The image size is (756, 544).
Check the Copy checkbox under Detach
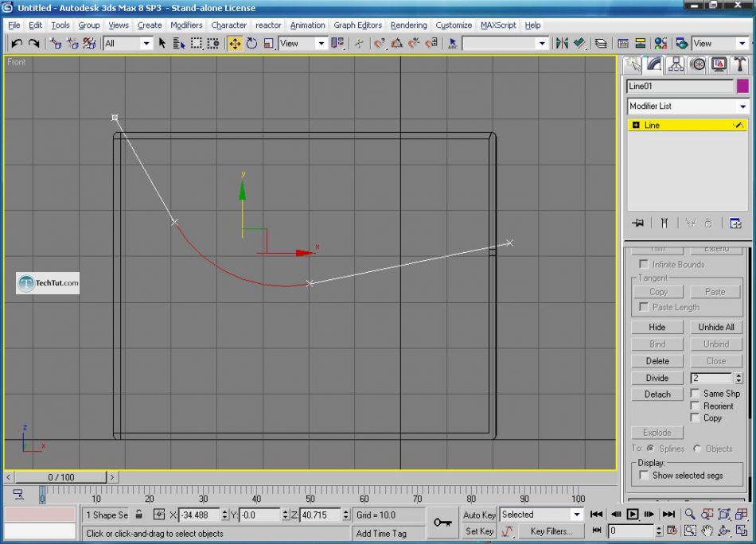(x=695, y=418)
